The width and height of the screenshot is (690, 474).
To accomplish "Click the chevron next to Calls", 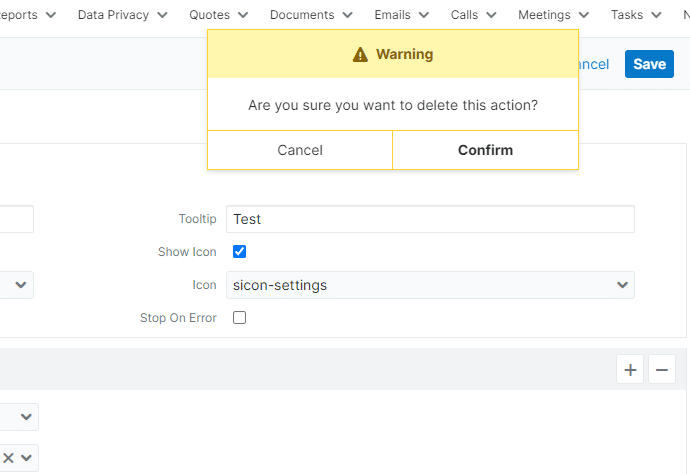I will tap(491, 15).
